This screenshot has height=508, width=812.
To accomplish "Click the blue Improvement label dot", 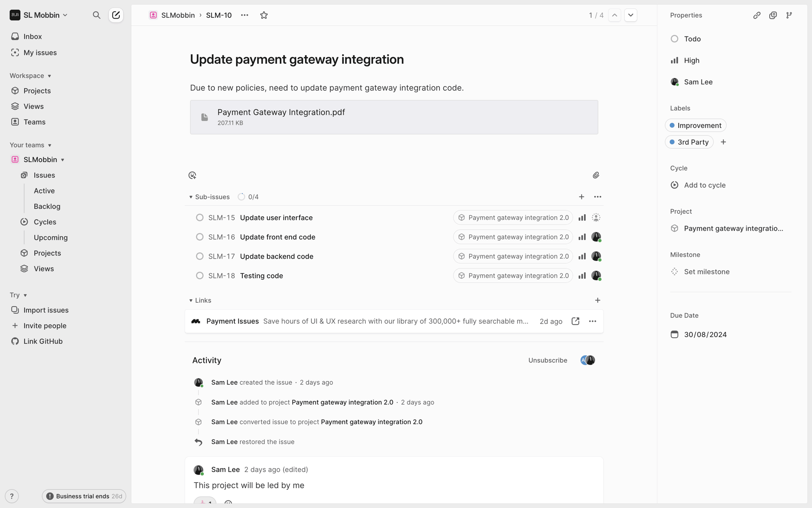I will [x=672, y=125].
